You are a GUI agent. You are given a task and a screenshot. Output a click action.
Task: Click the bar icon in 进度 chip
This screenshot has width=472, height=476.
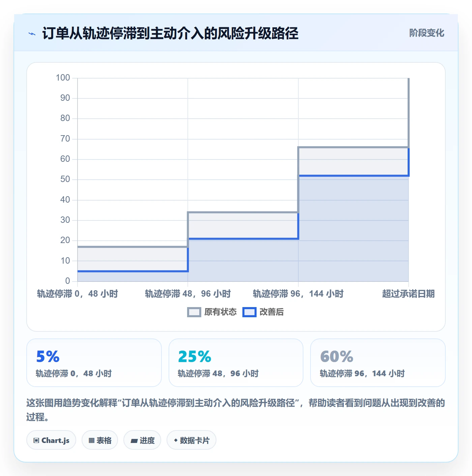(134, 441)
